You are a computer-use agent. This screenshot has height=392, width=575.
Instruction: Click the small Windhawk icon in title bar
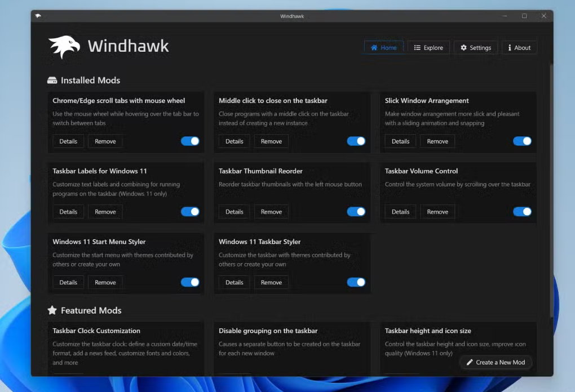(x=38, y=16)
